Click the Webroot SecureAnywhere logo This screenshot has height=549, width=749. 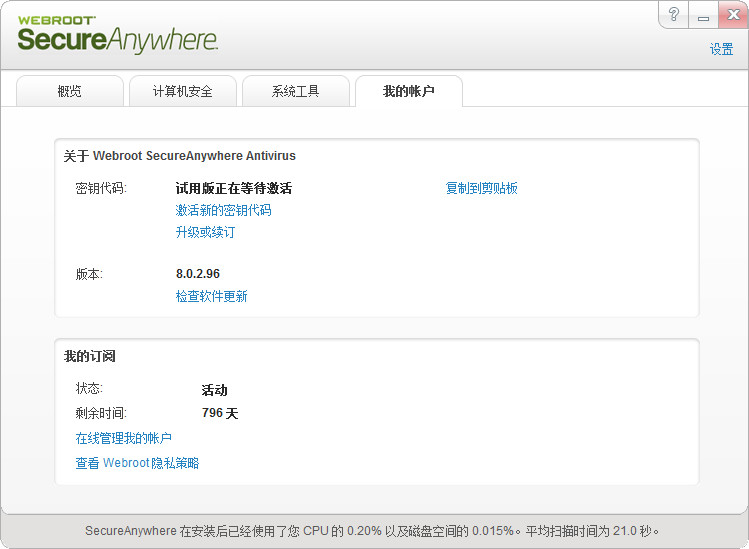tap(118, 34)
